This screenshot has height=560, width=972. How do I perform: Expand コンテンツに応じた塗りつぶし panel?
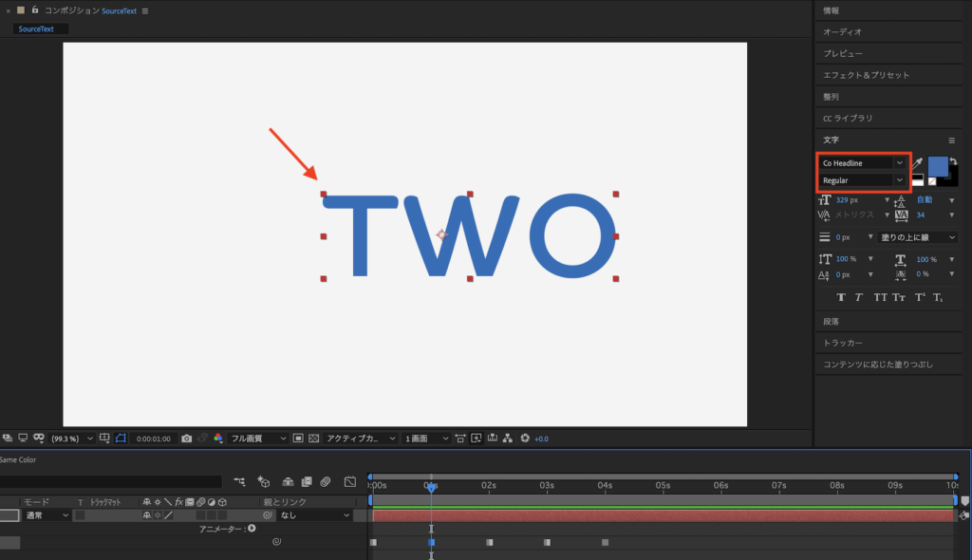[x=888, y=364]
